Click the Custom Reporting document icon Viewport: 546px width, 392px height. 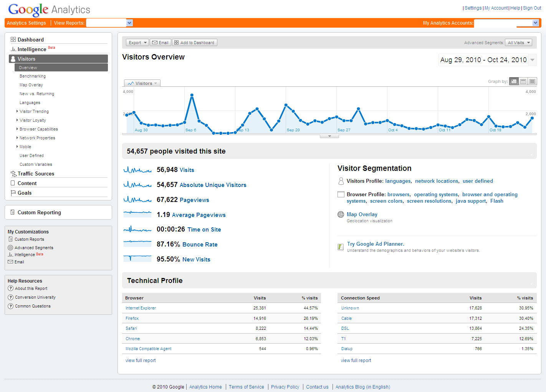tap(13, 212)
